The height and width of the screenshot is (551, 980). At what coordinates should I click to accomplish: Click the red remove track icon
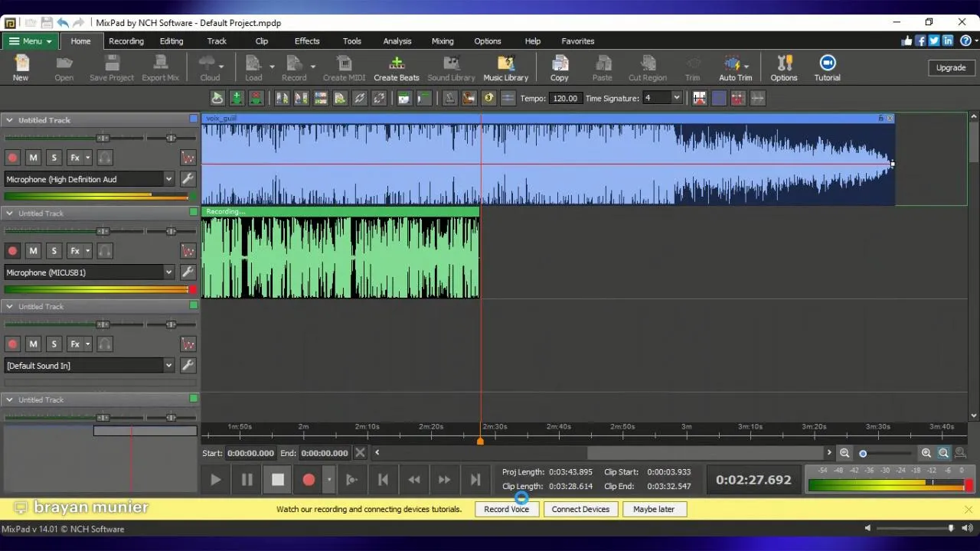click(256, 98)
